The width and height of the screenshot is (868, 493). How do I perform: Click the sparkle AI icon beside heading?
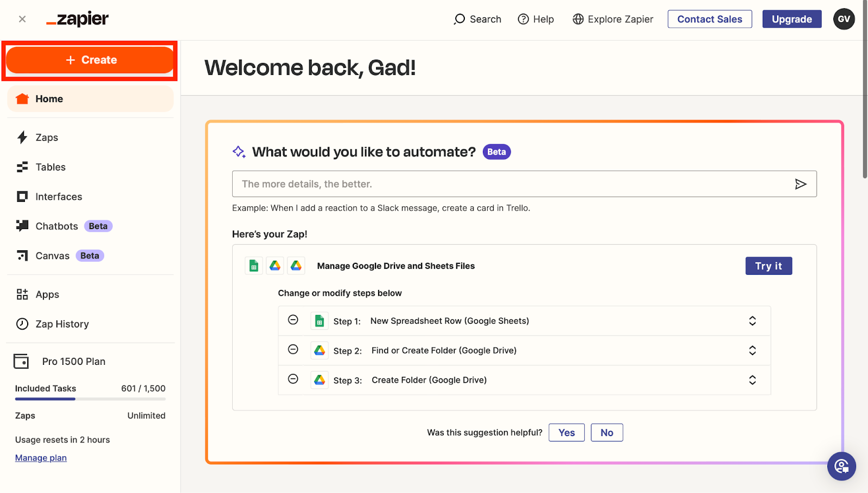click(x=239, y=152)
